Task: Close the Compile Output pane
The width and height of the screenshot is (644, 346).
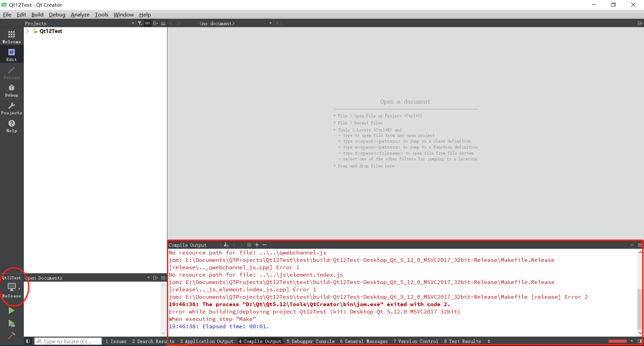Action: pos(640,245)
